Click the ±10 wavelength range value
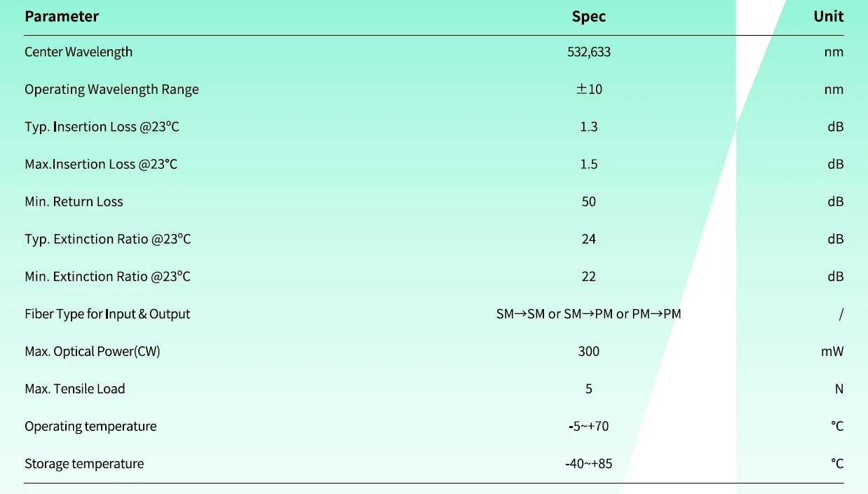Viewport: 868px width, 494px height. (x=588, y=89)
